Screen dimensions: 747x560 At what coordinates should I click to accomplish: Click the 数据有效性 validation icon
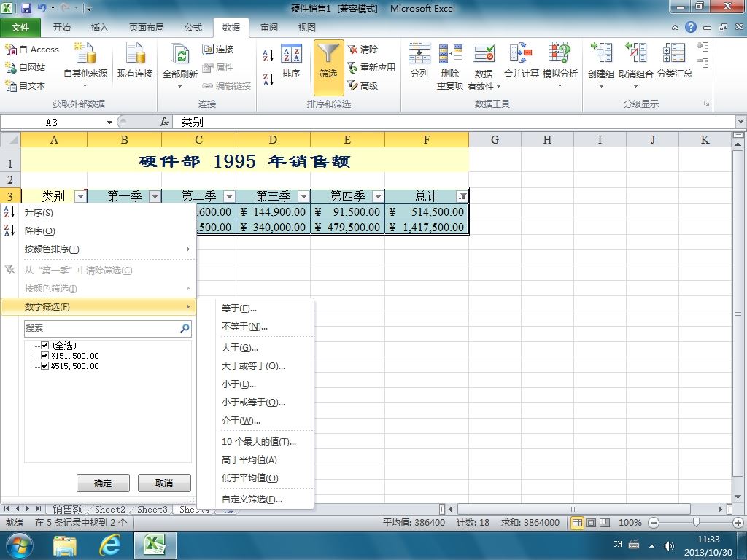pyautogui.click(x=484, y=52)
